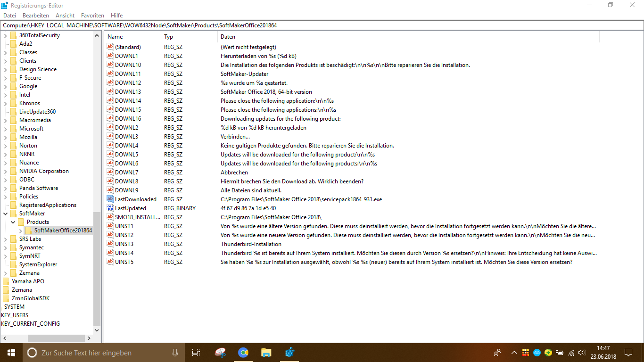Screen dimensions: 644x362
Task: Open the Favoriten menu
Action: tap(93, 16)
